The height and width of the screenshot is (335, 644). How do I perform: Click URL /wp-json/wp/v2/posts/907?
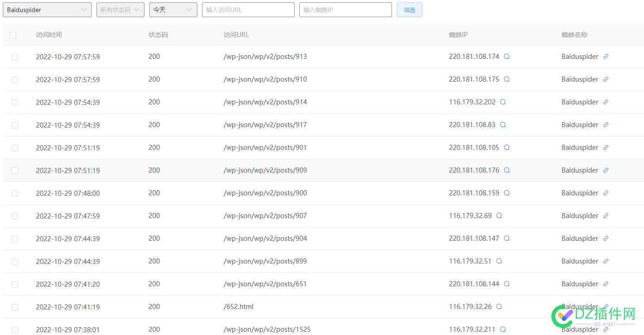coord(265,216)
